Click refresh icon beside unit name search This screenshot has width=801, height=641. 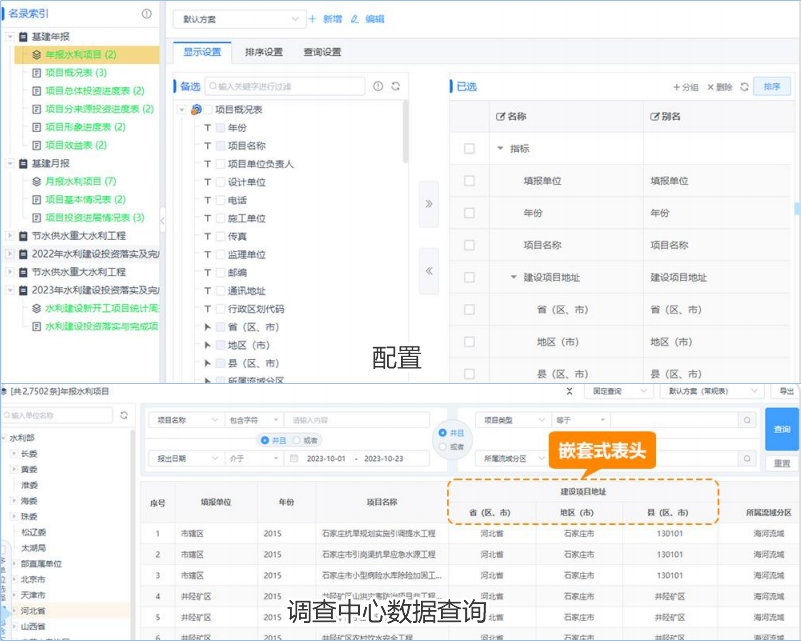[x=124, y=415]
